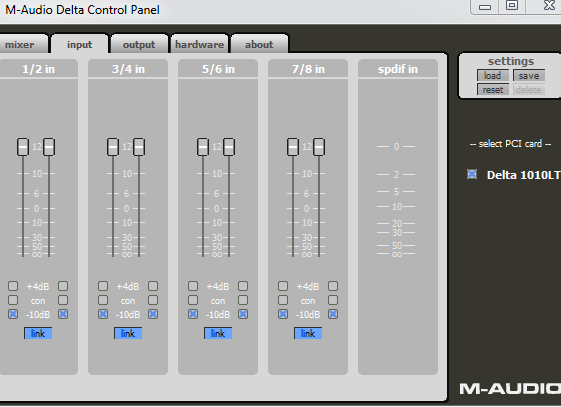Viewport: 561px width, 407px height.
Task: Toggle left -10dB checkbox for 3/4 in
Action: 103,314
